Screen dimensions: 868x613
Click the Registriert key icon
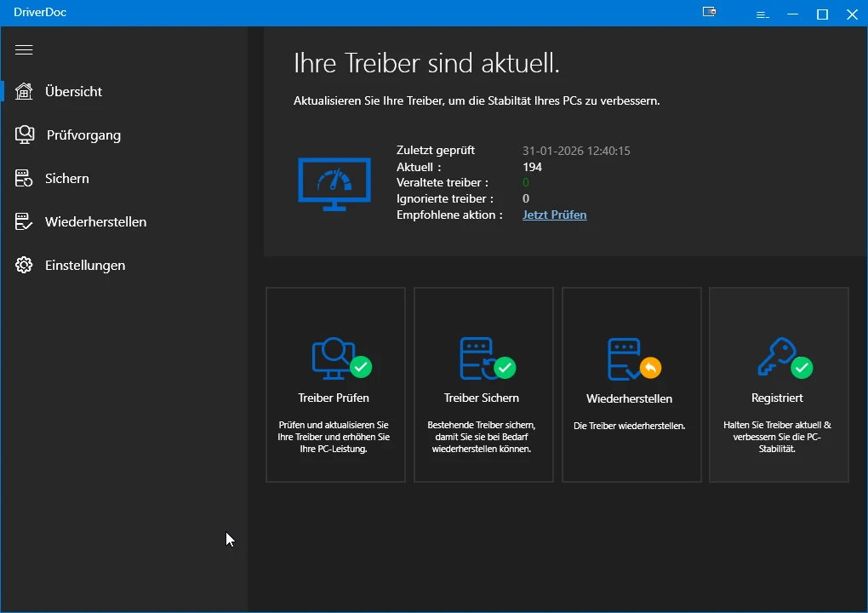coord(776,358)
